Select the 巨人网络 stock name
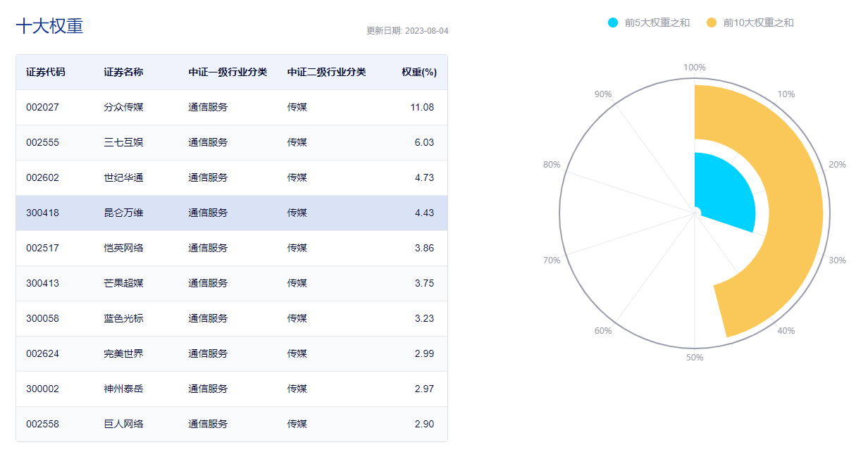Viewport: 868px width, 452px height. click(123, 424)
